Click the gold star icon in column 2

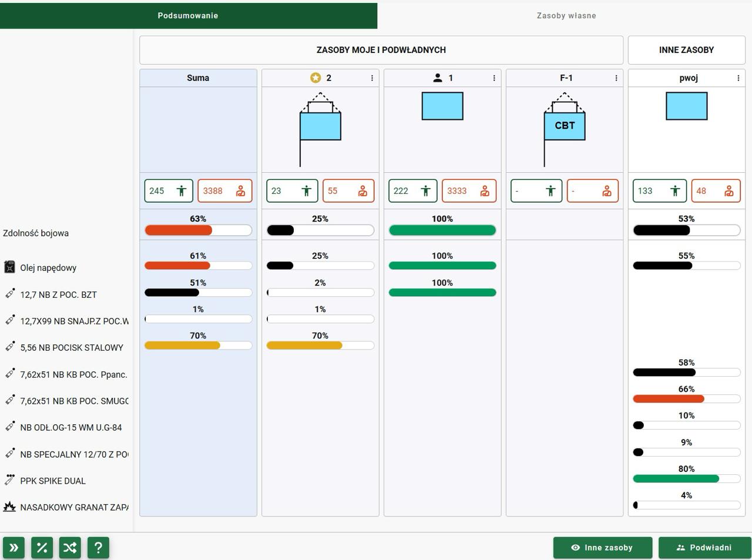pos(315,78)
